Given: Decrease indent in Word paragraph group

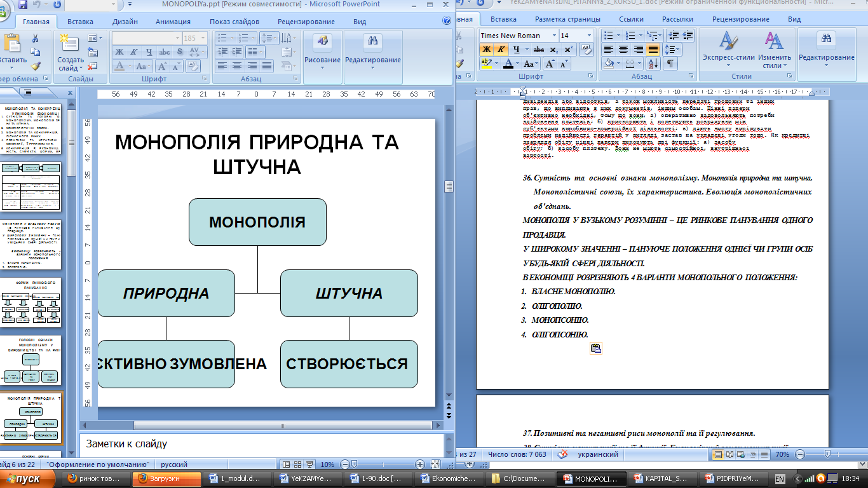Looking at the screenshot, I should tap(673, 36).
